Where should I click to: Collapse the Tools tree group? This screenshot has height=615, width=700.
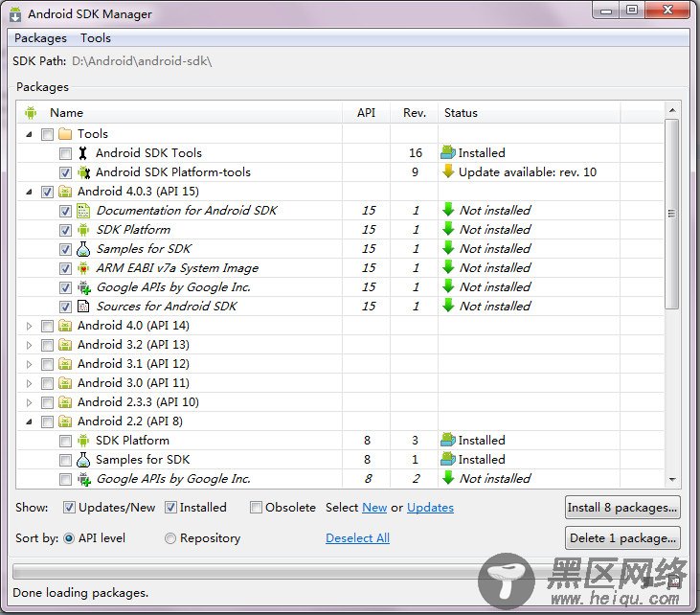point(29,134)
